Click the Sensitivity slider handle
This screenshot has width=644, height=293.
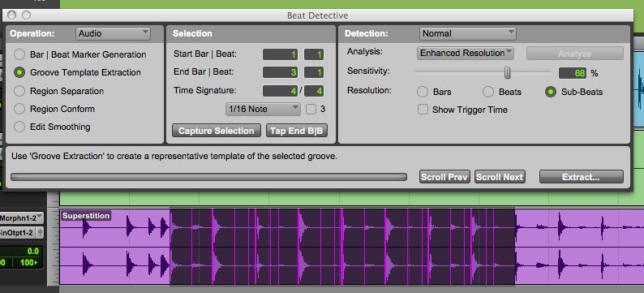click(508, 73)
